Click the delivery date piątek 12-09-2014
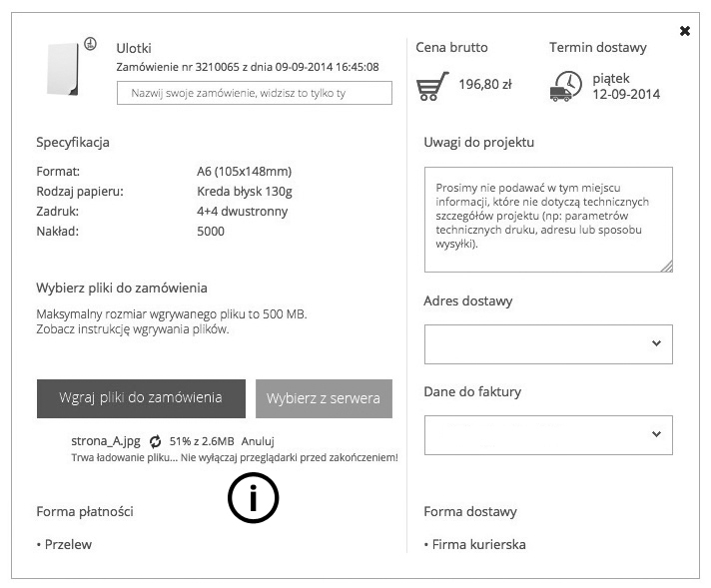711x588 pixels. coord(626,87)
